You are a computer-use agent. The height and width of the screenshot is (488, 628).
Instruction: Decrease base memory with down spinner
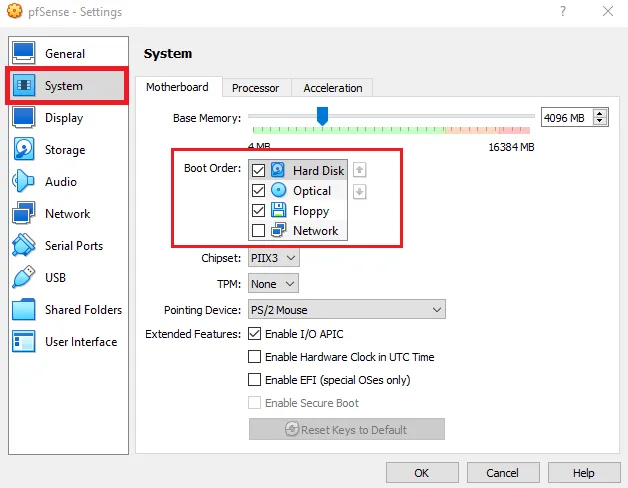coord(600,121)
